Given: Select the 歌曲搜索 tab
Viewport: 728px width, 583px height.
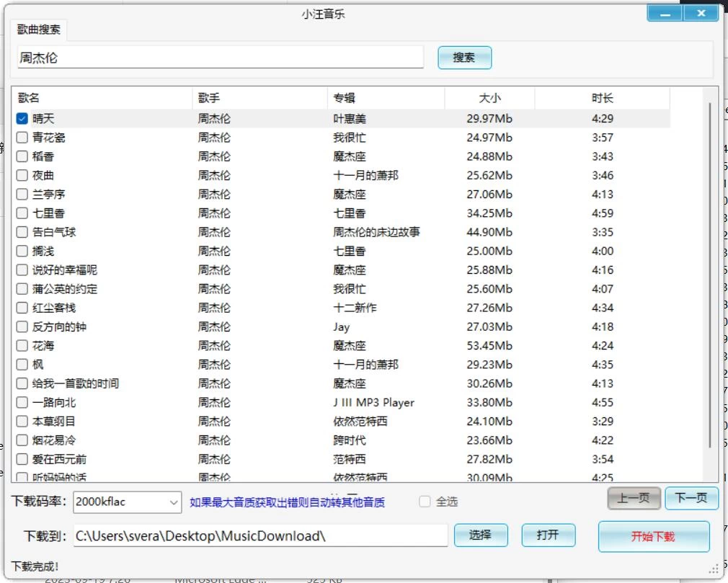Looking at the screenshot, I should point(37,30).
